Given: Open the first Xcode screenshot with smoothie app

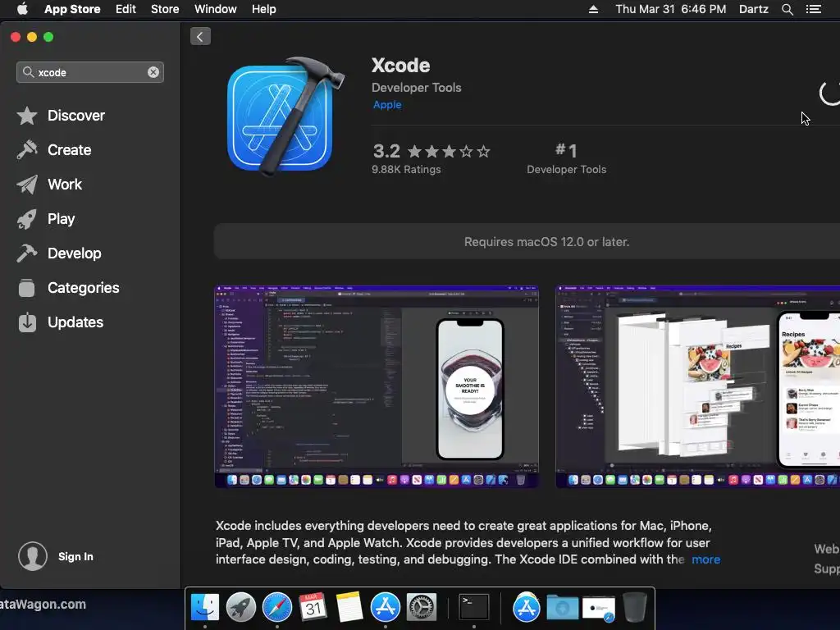Looking at the screenshot, I should click(x=377, y=387).
